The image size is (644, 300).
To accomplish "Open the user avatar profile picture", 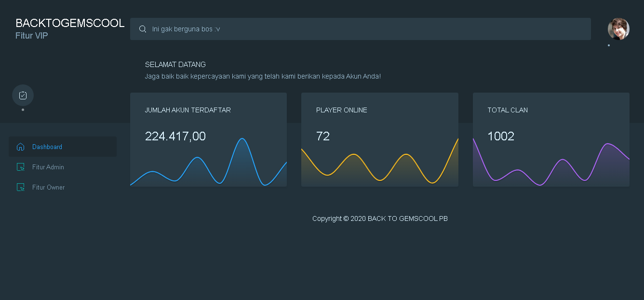I will 618,29.
